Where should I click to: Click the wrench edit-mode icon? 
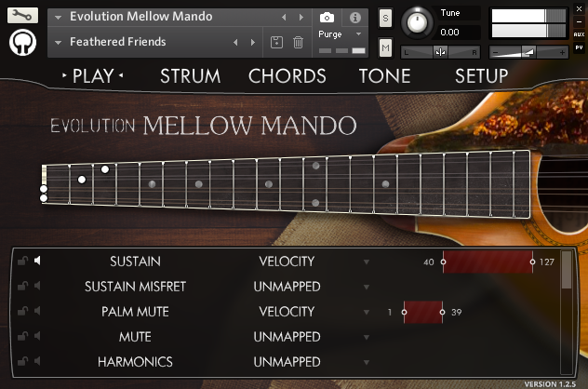click(x=23, y=16)
